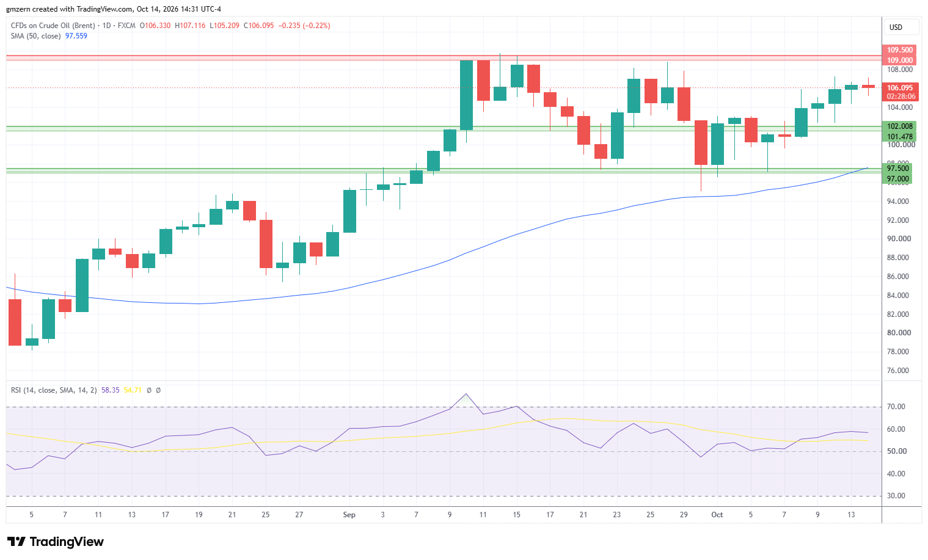The image size is (928, 560).
Task: Click the 90.000 price axis tick
Action: coord(898,239)
